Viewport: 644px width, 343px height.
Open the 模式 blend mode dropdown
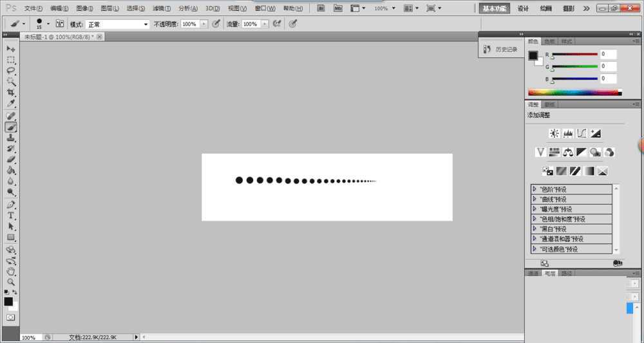118,24
